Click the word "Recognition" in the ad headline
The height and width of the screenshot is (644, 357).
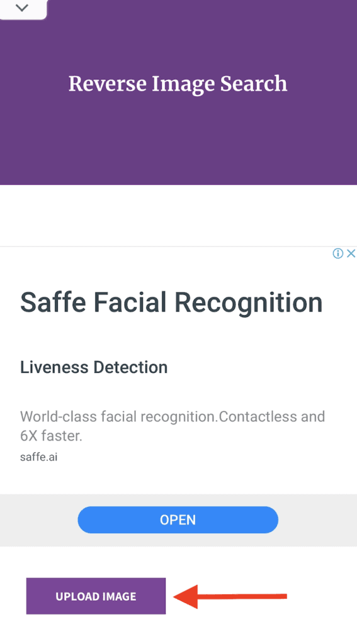click(x=249, y=303)
